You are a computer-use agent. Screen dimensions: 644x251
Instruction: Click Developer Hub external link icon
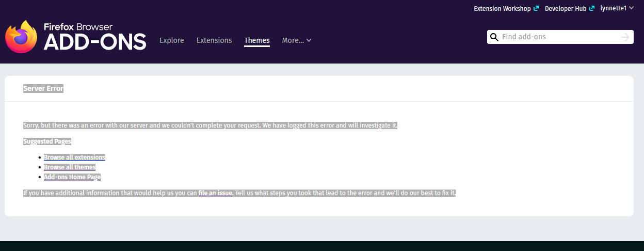pos(592,9)
